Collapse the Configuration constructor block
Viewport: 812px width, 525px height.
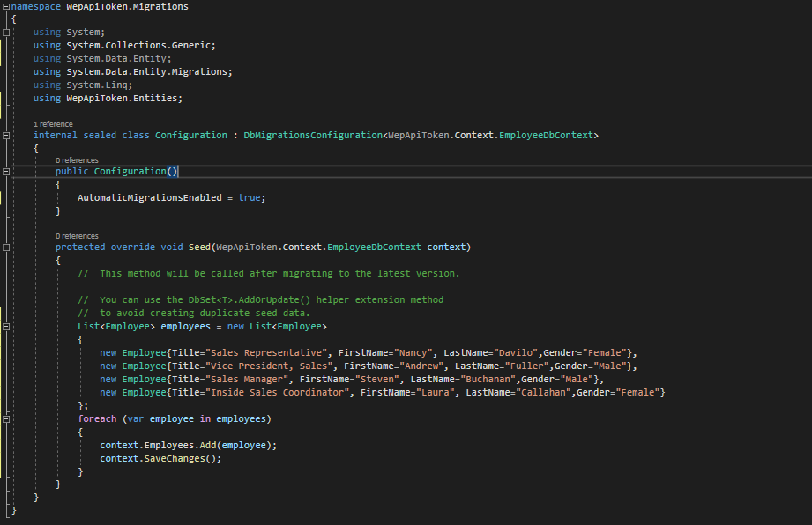click(5, 171)
